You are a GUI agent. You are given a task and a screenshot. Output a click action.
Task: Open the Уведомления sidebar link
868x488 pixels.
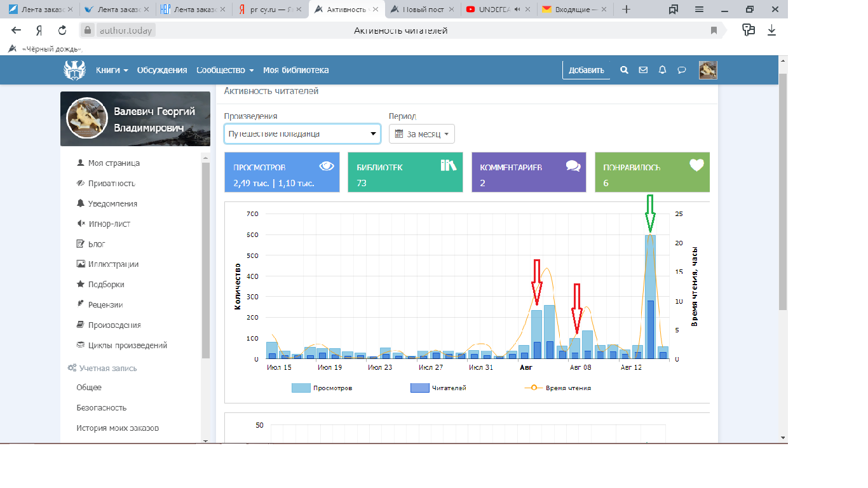point(112,204)
